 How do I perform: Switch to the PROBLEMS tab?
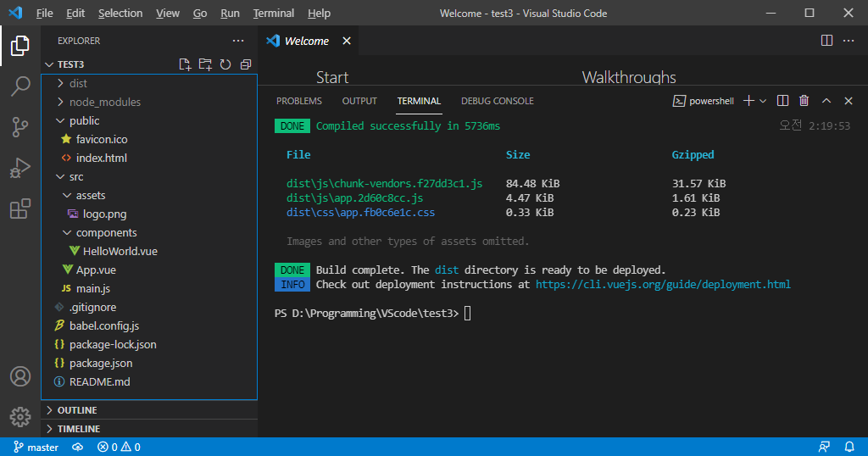tap(299, 101)
